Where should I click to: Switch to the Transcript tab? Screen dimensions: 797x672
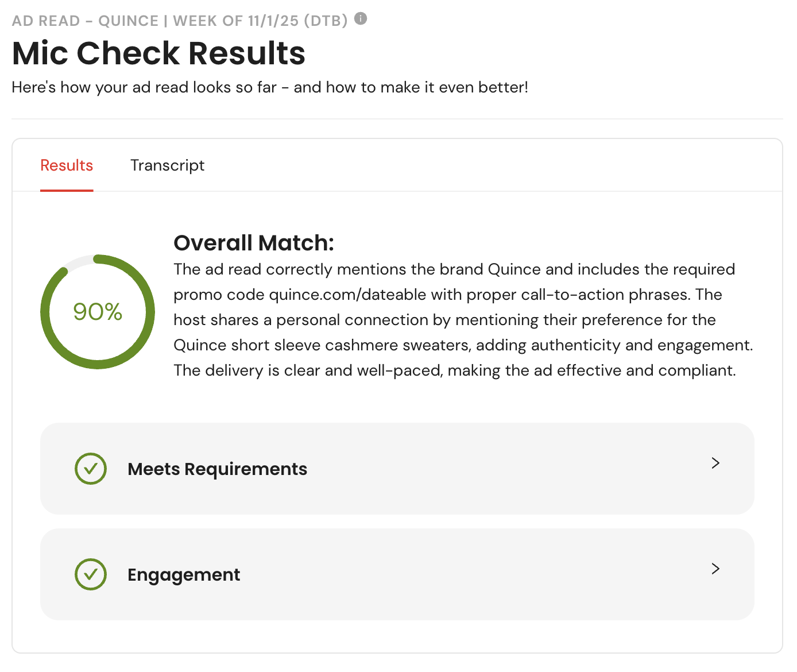pos(167,165)
